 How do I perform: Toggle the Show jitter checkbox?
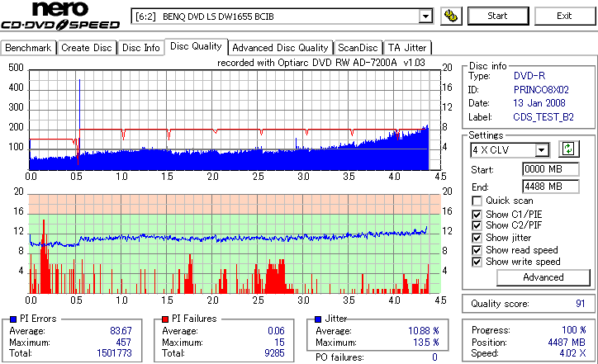tap(477, 238)
